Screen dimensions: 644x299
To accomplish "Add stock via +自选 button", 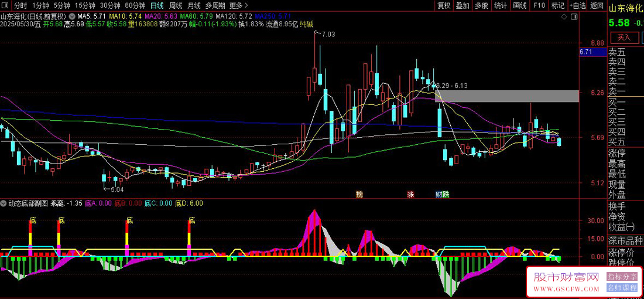I will click(578, 5).
